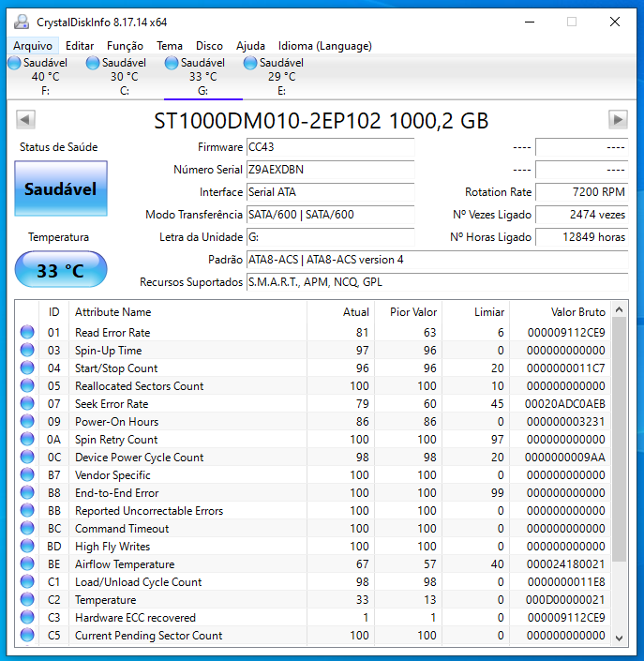
Task: Click blue health orb for drive G:
Action: (172, 63)
